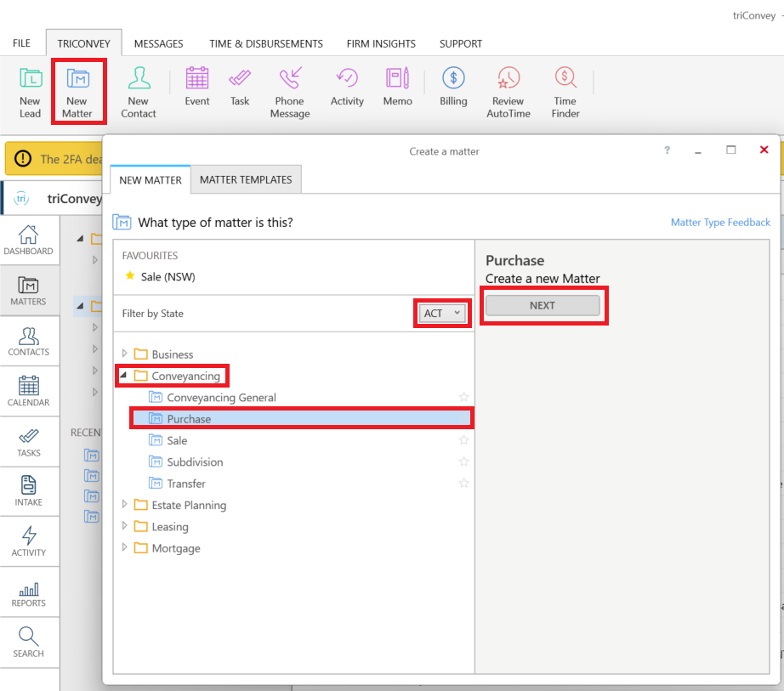Create a Memo from ribbon

click(x=397, y=86)
